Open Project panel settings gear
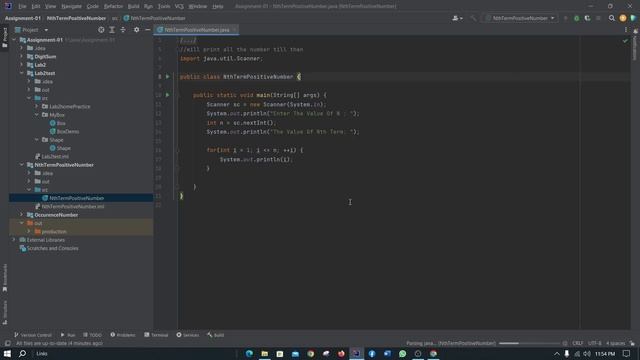Image resolution: width=640 pixels, height=360 pixels. [136, 30]
